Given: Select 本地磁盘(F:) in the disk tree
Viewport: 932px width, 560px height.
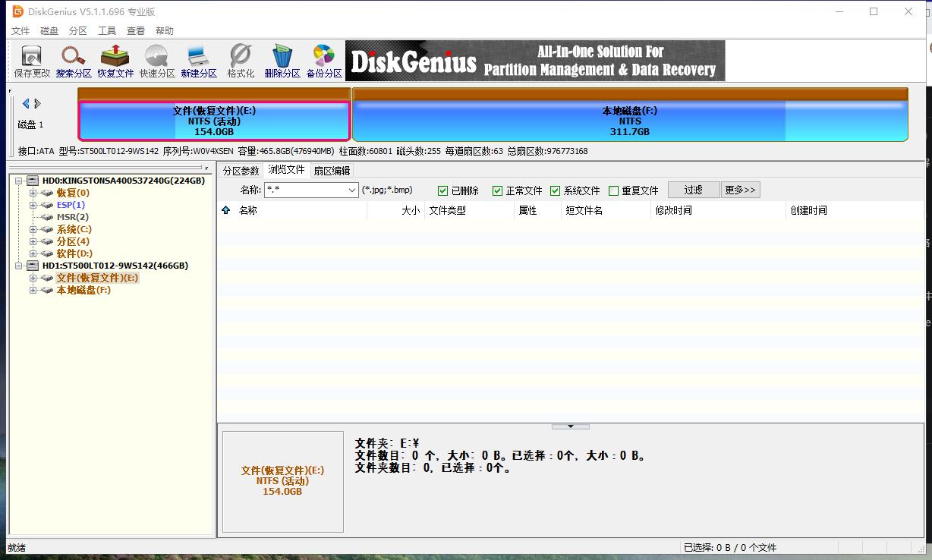Looking at the screenshot, I should [83, 290].
